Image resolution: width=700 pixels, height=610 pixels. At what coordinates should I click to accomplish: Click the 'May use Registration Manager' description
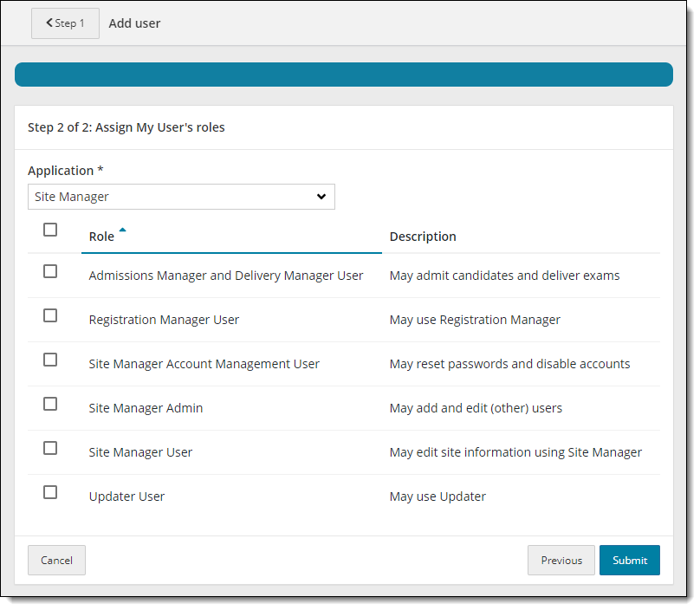(475, 321)
